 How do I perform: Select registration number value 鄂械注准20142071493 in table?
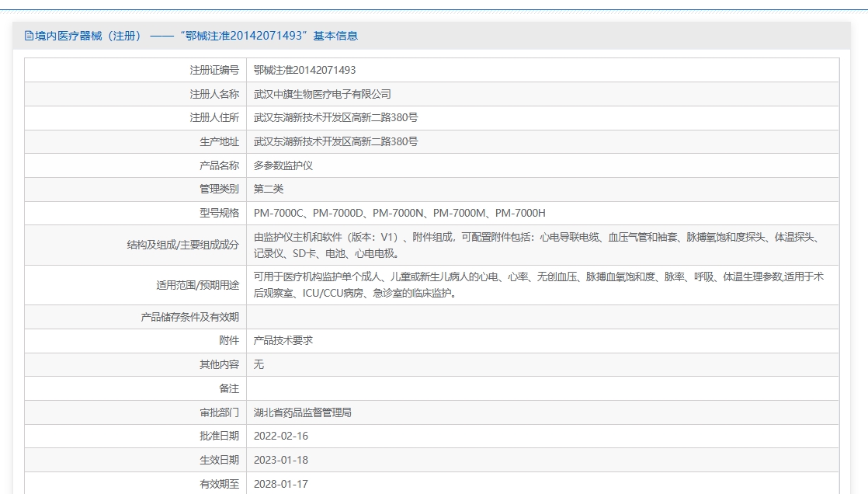[x=304, y=71]
